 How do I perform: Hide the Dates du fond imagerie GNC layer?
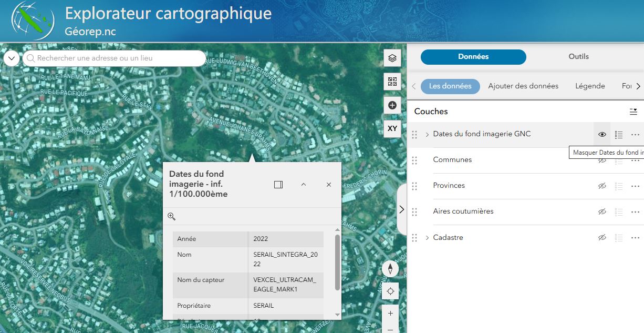point(602,135)
